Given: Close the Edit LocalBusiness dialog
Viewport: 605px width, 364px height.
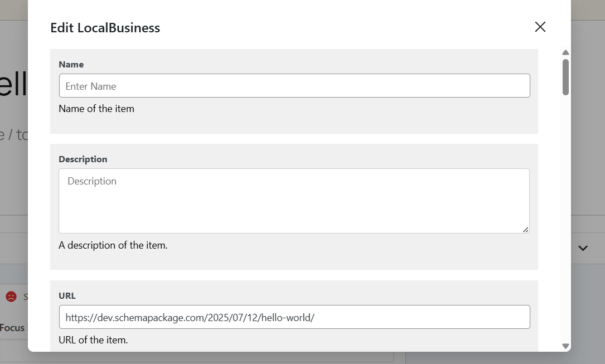Looking at the screenshot, I should point(540,27).
